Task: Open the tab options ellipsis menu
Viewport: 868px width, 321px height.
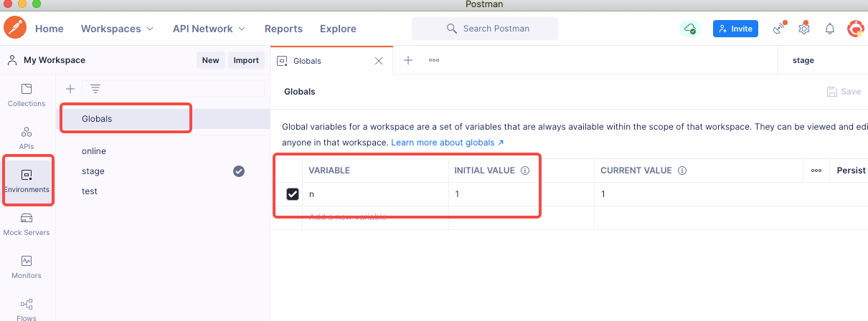Action: pyautogui.click(x=434, y=60)
